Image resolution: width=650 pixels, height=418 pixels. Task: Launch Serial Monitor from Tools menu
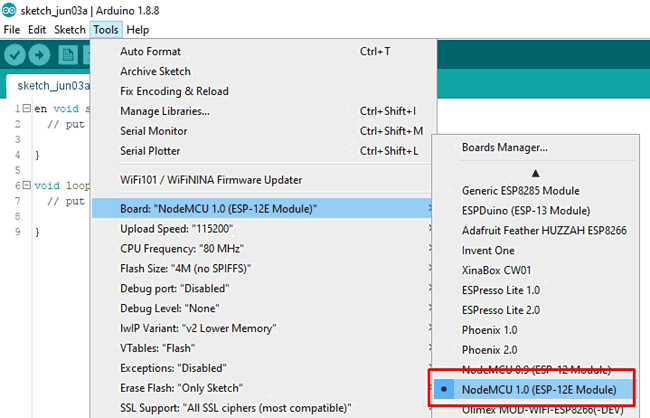tap(153, 131)
